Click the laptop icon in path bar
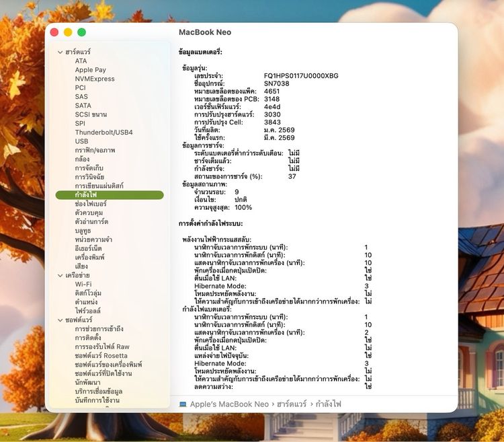This screenshot has height=442, width=504. (183, 404)
